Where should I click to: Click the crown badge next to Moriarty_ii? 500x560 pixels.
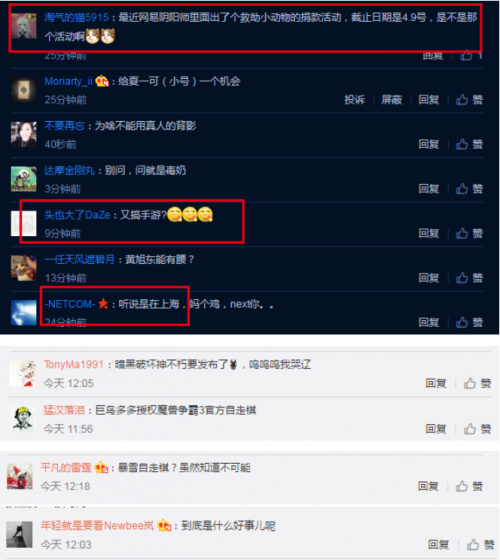pos(102,81)
